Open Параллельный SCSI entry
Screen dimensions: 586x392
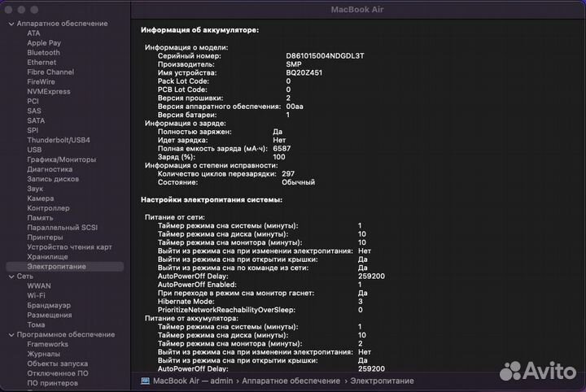62,228
